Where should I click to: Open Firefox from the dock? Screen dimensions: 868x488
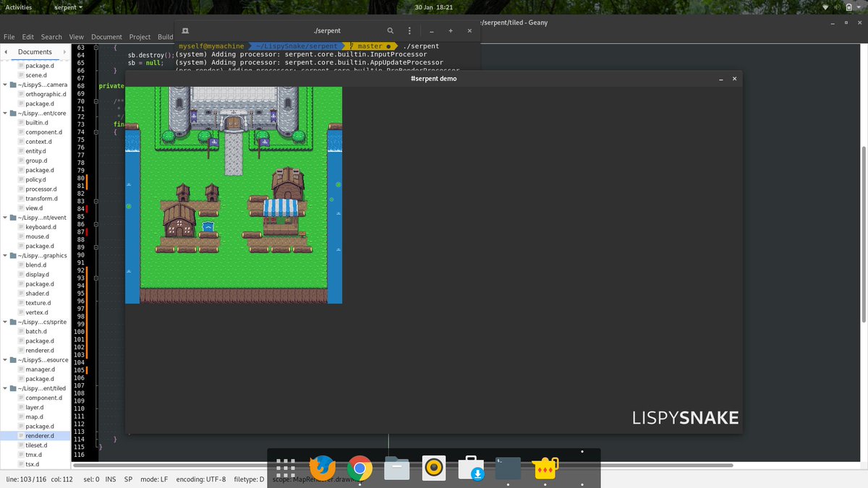pyautogui.click(x=323, y=468)
